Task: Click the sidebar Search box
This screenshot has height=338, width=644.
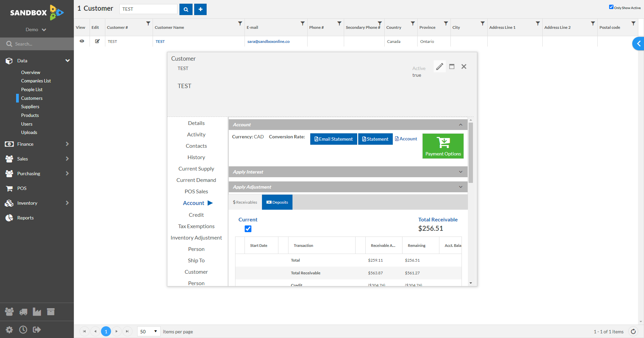Action: [37, 44]
